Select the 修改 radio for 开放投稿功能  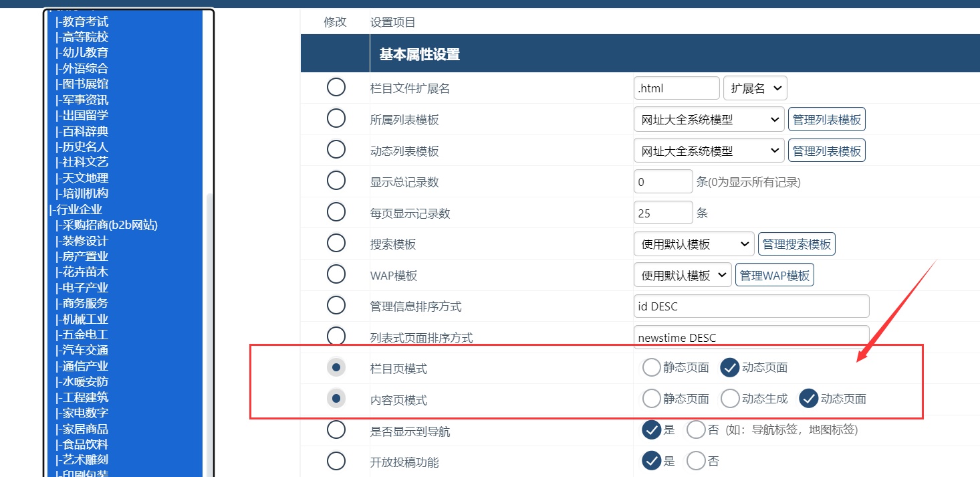pyautogui.click(x=336, y=461)
